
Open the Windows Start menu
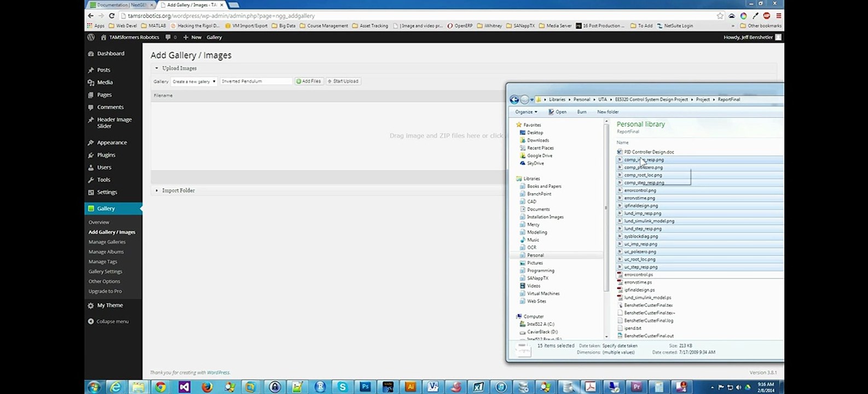[94, 387]
